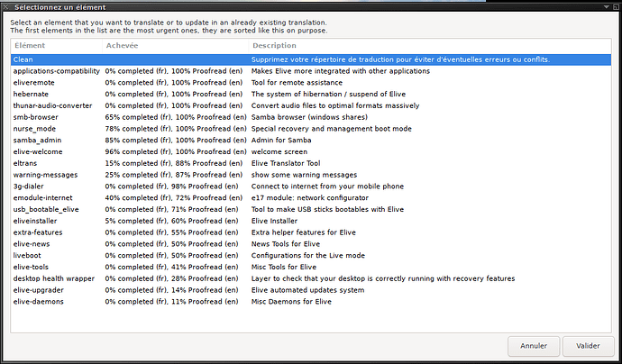The height and width of the screenshot is (364, 622).
Task: Click the '40% completed (fr), 72% Proofread (en)' cell
Action: (x=174, y=198)
